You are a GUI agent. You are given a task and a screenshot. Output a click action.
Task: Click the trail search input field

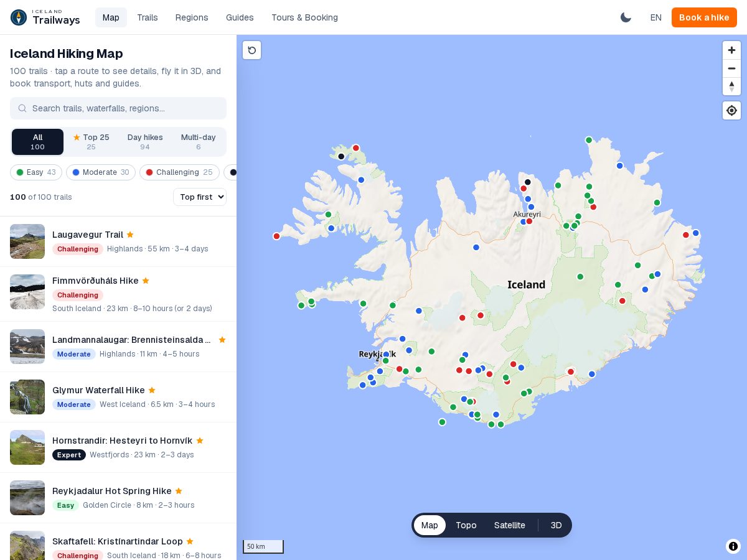click(118, 108)
